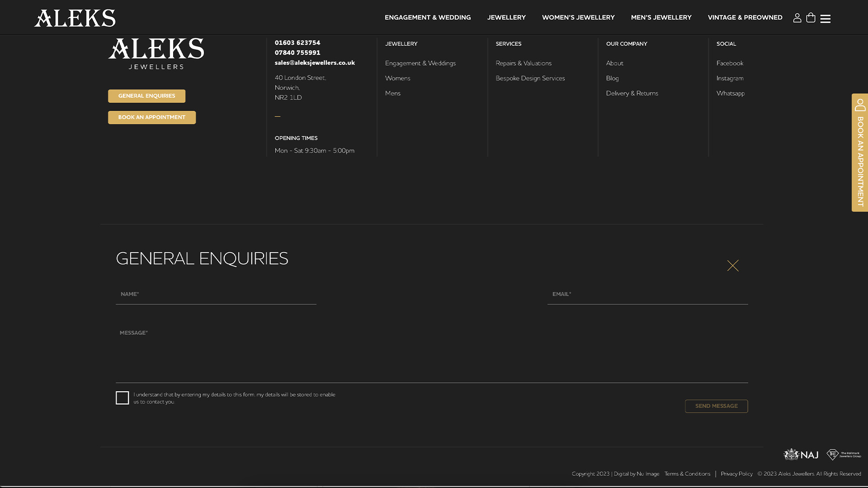Open Terms & Conditions link
The height and width of the screenshot is (488, 868).
(687, 474)
